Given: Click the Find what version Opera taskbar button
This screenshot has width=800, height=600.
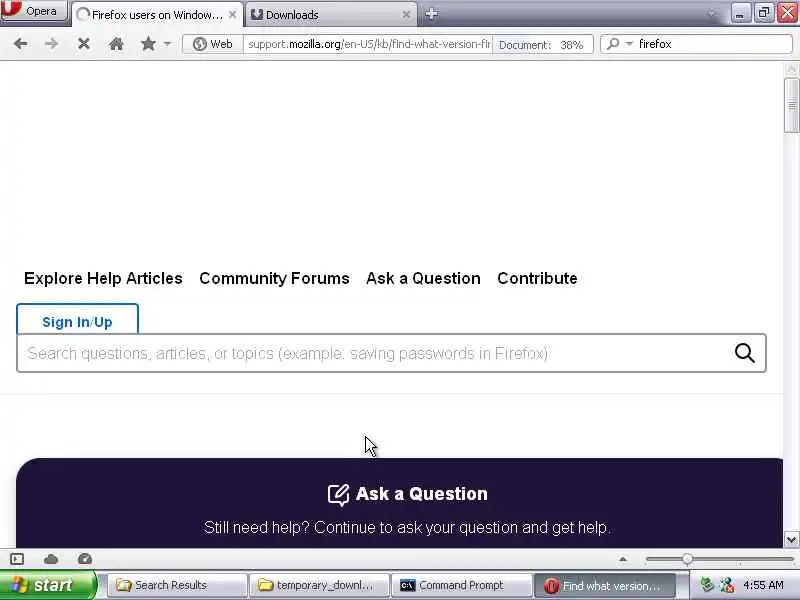Looking at the screenshot, I should pos(605,586).
